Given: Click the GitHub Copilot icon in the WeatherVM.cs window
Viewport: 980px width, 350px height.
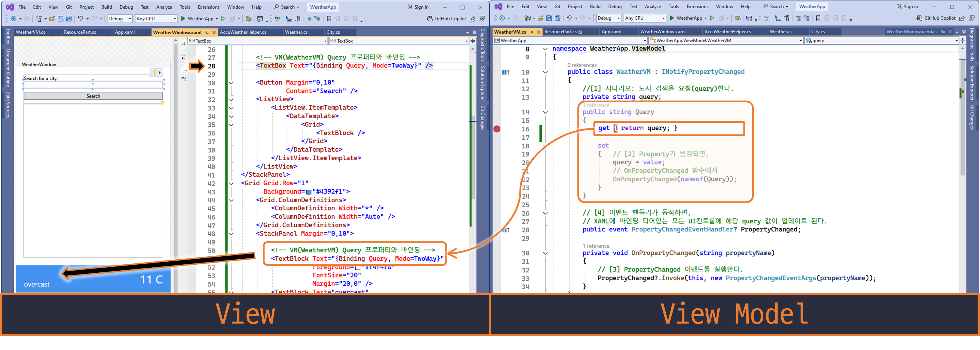Looking at the screenshot, I should point(919,18).
